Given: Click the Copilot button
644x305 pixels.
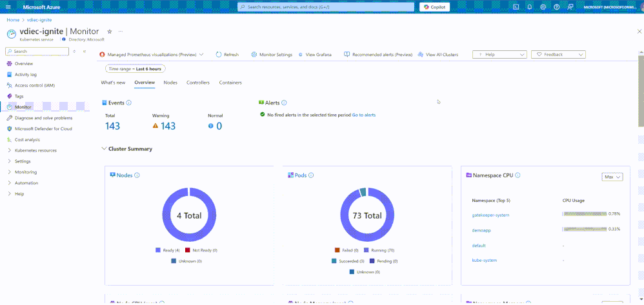Looking at the screenshot, I should [434, 7].
